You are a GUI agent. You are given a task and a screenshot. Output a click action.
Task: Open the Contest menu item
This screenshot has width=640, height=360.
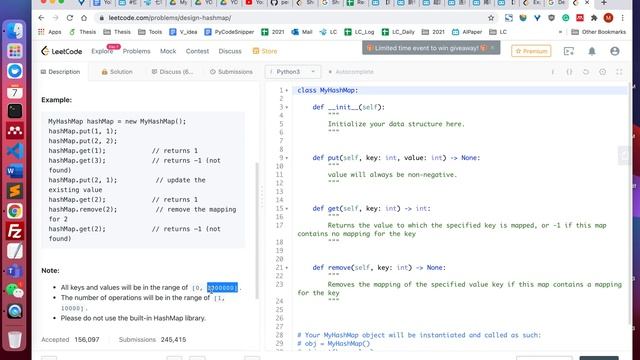(197, 51)
